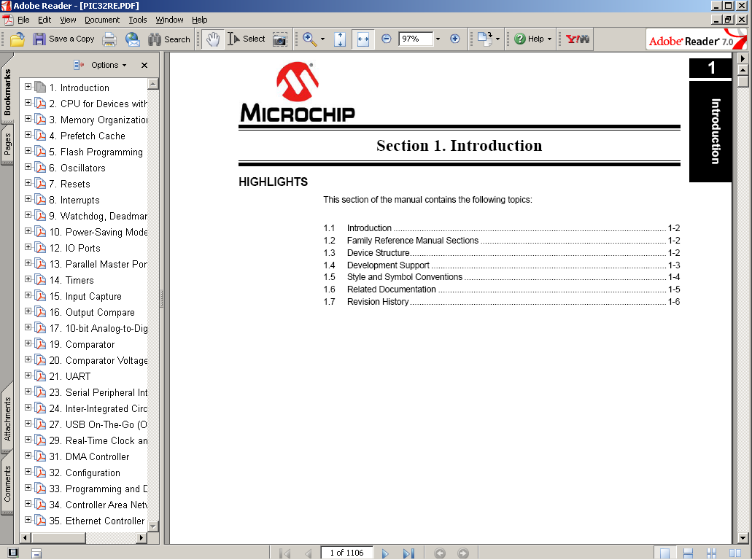The width and height of the screenshot is (752, 560).
Task: Go to the next page
Action: pyautogui.click(x=385, y=553)
